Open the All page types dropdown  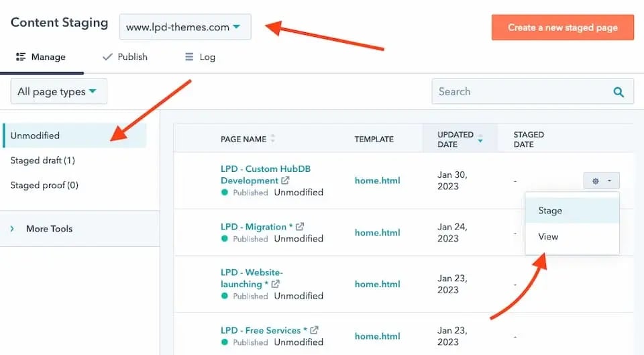tap(59, 92)
